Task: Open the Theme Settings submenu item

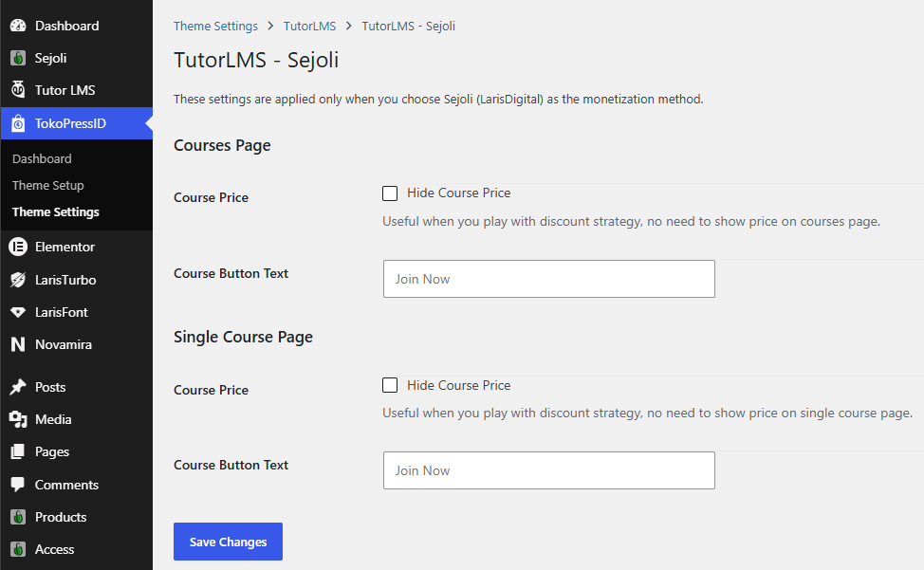Action: (55, 212)
